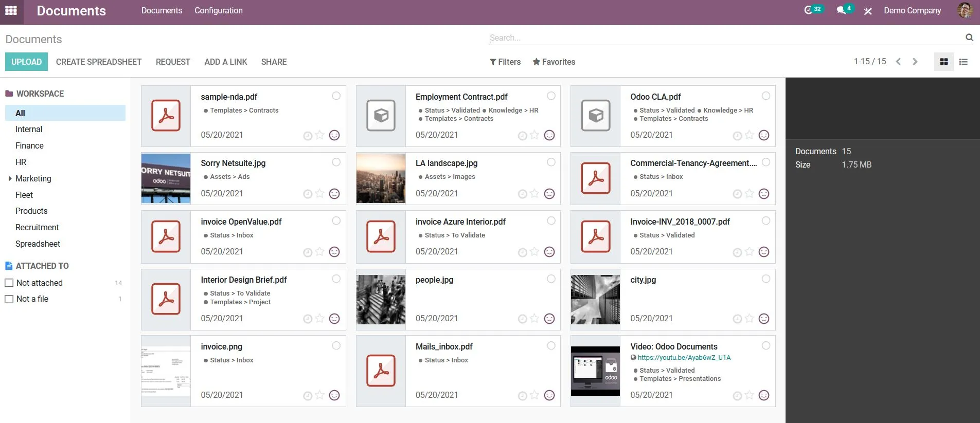
Task: Star the sample-nda.pdf document as favorite
Action: coord(320,135)
